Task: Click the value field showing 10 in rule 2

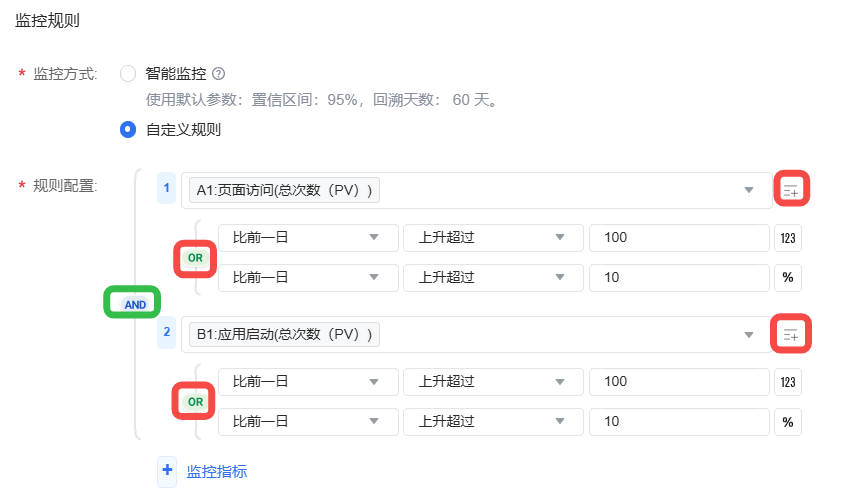Action: tap(679, 422)
